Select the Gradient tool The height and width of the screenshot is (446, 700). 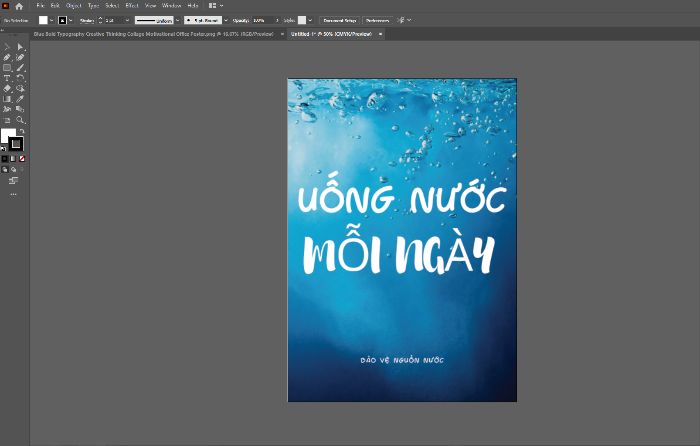[x=7, y=99]
